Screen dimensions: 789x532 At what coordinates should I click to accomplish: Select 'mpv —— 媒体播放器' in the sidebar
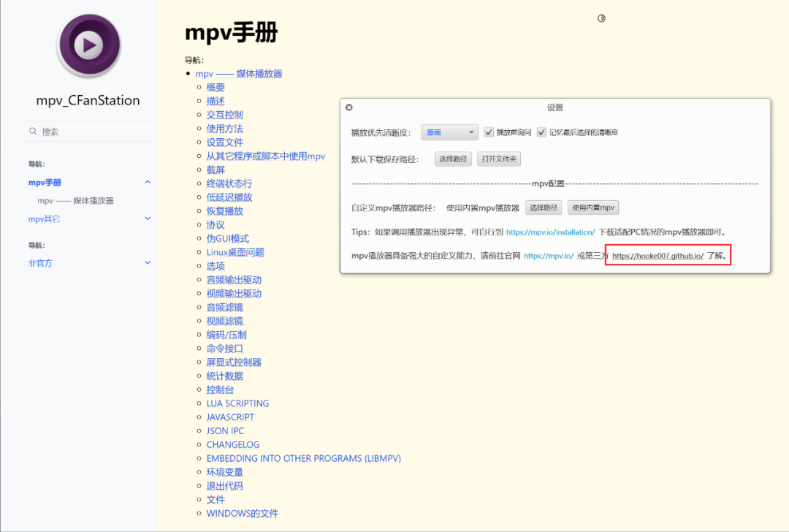click(75, 200)
